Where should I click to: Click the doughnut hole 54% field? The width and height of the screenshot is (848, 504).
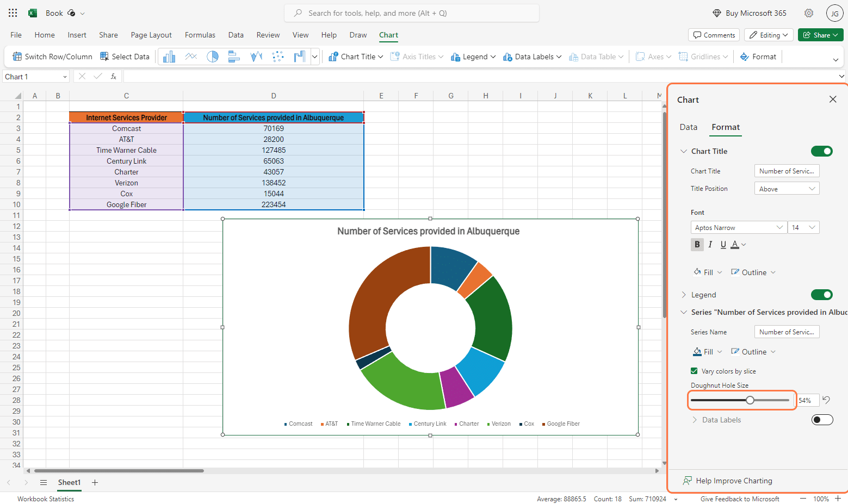808,400
